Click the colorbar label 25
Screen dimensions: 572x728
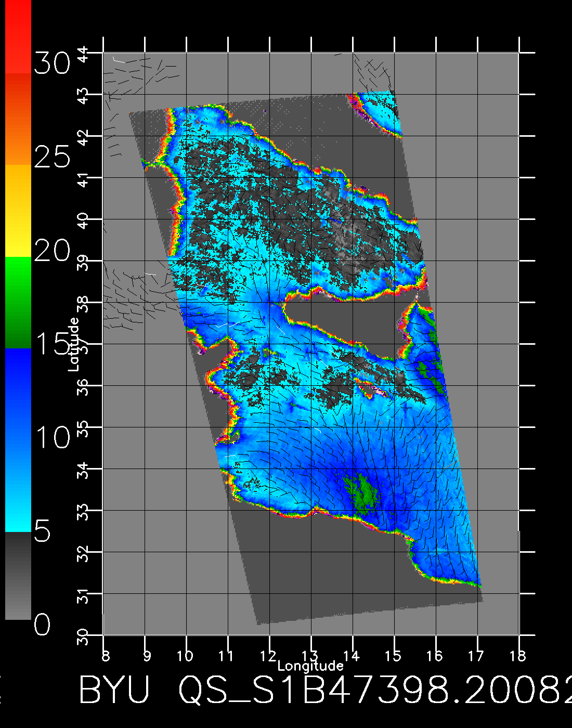click(x=52, y=156)
